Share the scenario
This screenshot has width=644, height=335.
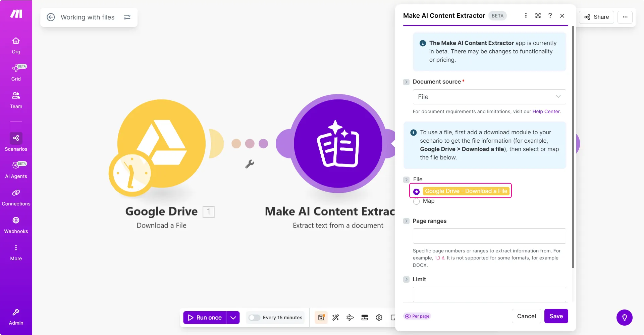(596, 17)
